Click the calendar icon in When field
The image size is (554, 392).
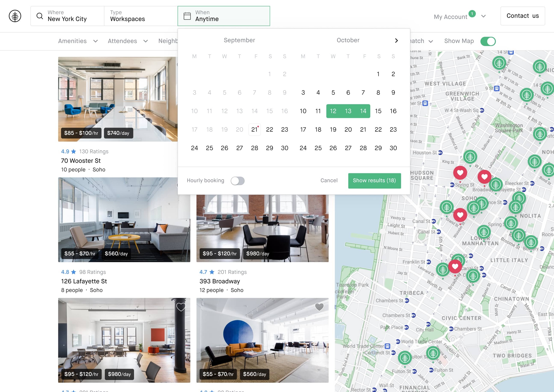point(187,16)
